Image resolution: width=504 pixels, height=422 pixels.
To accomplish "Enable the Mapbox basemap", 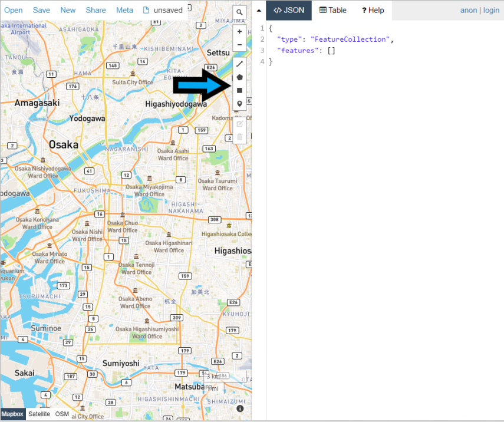I will 12,414.
